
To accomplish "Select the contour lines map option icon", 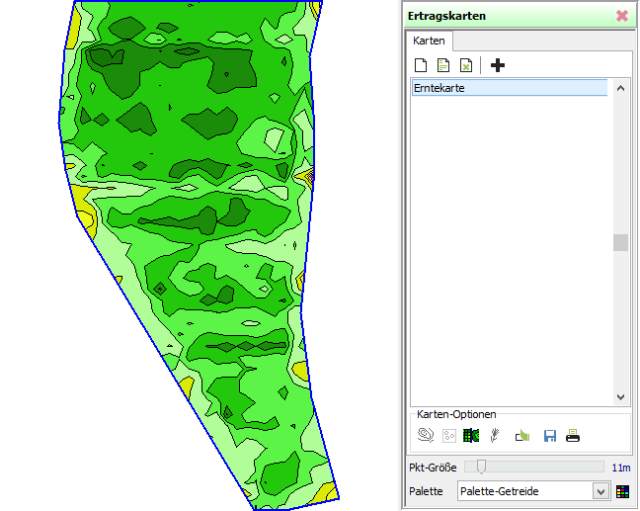I will click(426, 435).
